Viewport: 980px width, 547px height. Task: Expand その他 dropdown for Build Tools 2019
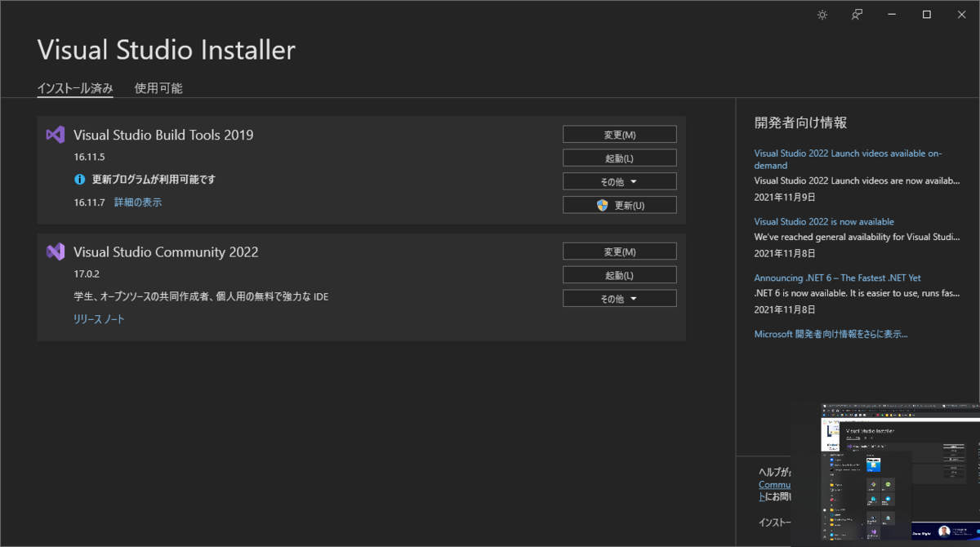[x=620, y=181]
